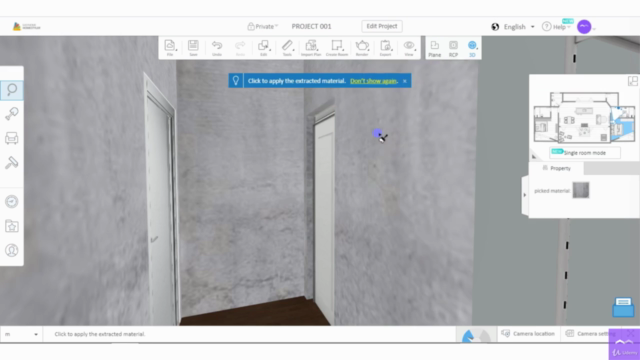Select the material brush tool in sidebar
Image resolution: width=640 pixels, height=360 pixels.
click(12, 114)
